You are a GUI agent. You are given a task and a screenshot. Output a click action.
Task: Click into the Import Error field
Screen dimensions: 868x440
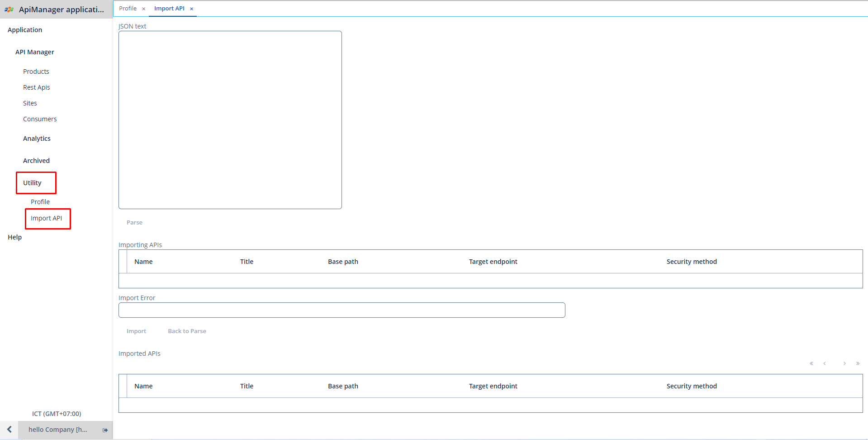pyautogui.click(x=342, y=310)
